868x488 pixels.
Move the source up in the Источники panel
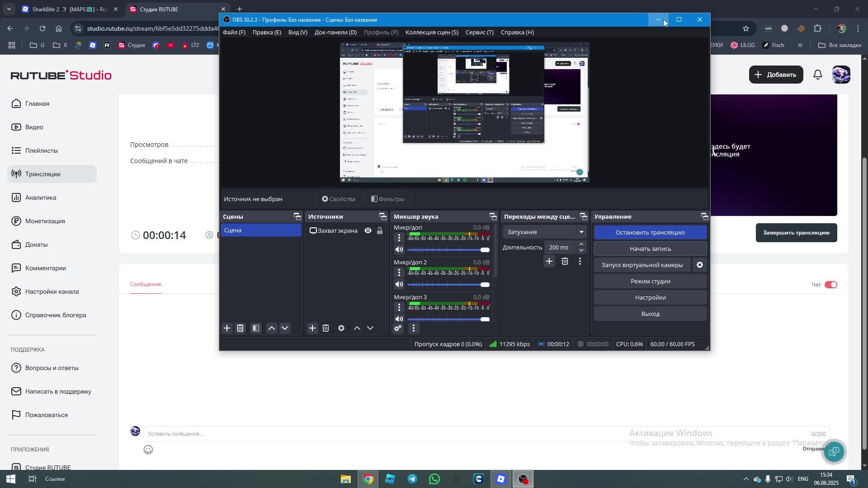357,328
